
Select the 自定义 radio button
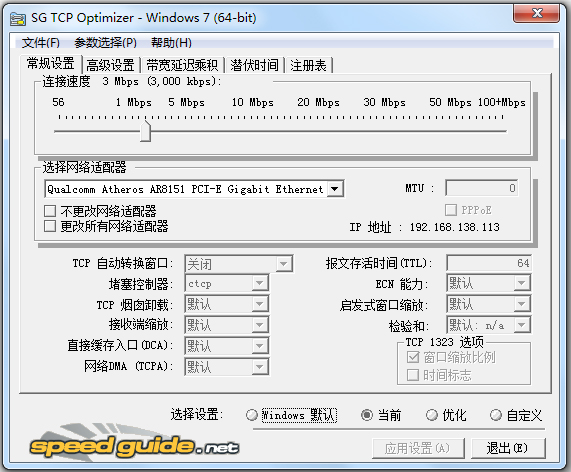coord(496,415)
